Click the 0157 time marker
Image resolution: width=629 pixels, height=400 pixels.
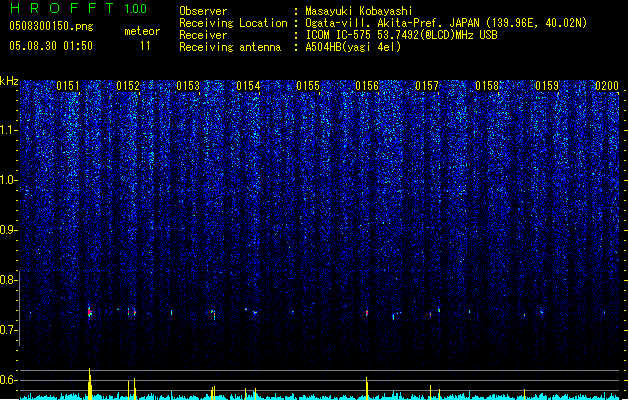coord(427,86)
